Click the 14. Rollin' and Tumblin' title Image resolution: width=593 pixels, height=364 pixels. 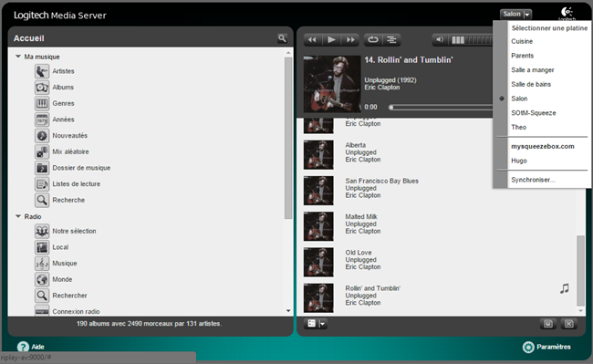coord(409,59)
